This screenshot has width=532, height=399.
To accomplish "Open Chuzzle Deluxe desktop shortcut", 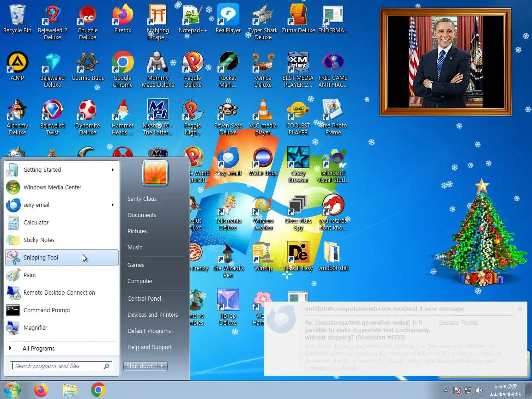I will tap(88, 22).
